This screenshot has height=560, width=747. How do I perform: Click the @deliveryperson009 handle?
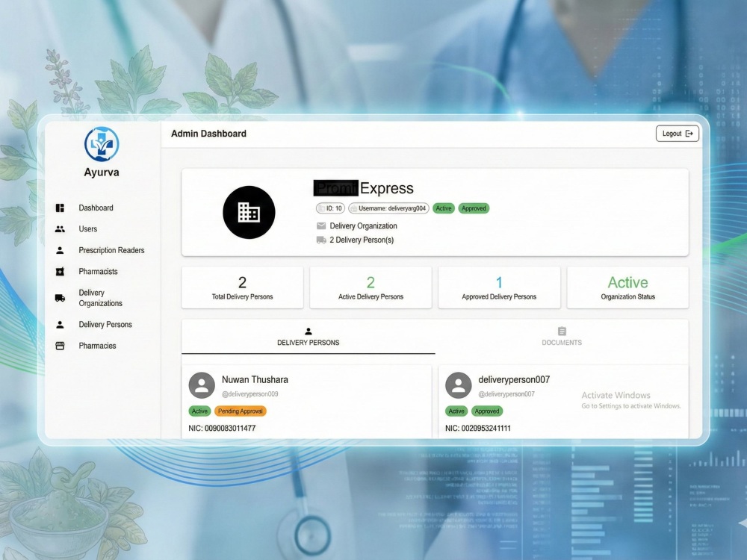[x=250, y=394]
